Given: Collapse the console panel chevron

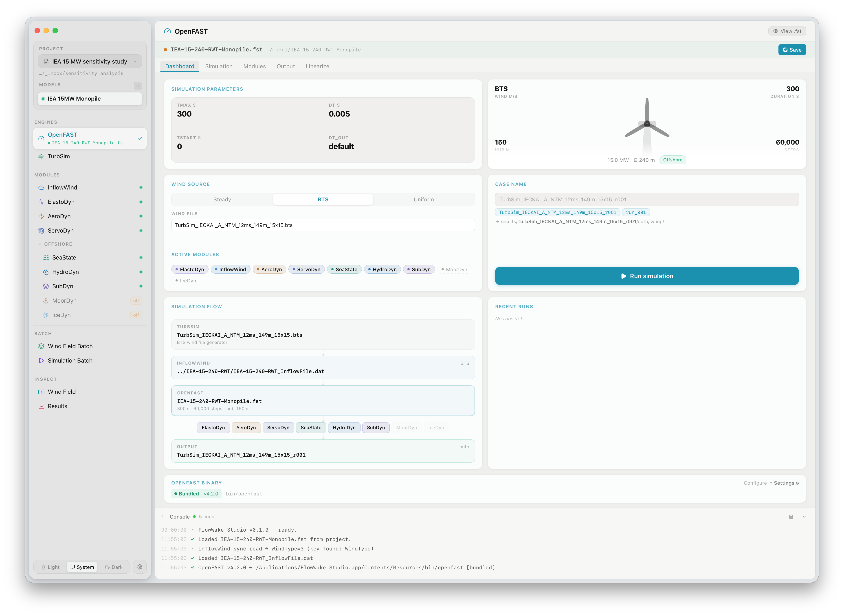Looking at the screenshot, I should (804, 517).
